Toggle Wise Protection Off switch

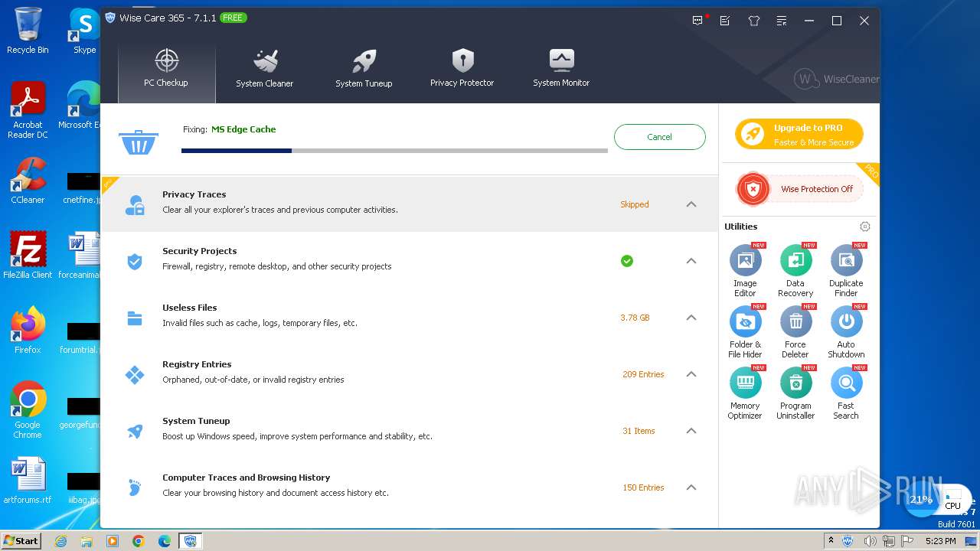click(x=800, y=189)
